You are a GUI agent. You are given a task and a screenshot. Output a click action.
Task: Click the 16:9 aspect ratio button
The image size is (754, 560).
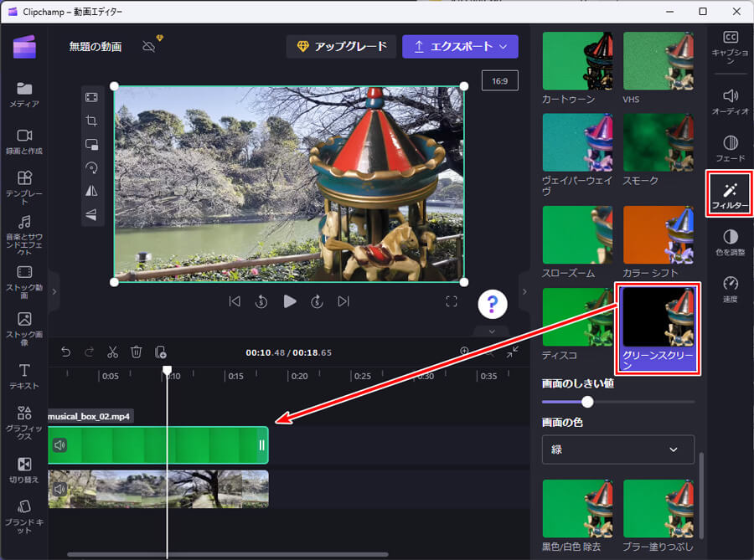click(499, 80)
